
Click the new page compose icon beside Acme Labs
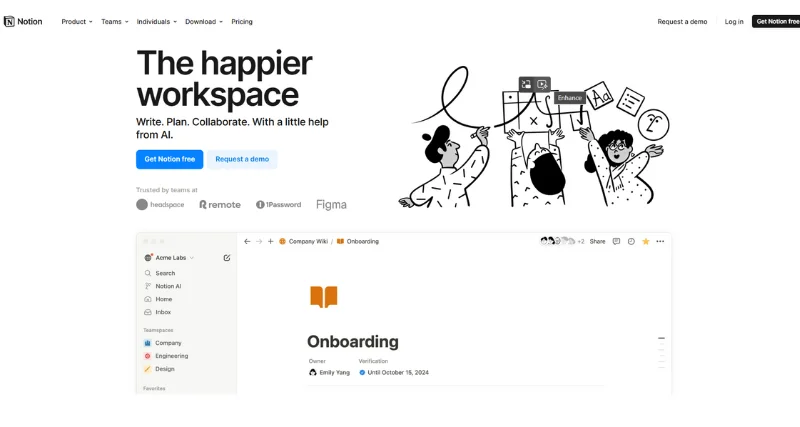click(x=227, y=257)
